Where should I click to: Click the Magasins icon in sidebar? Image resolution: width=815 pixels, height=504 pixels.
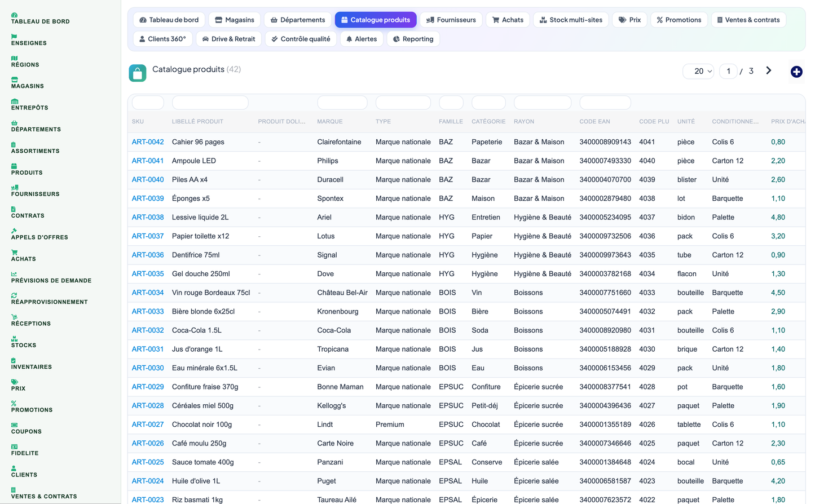14,79
